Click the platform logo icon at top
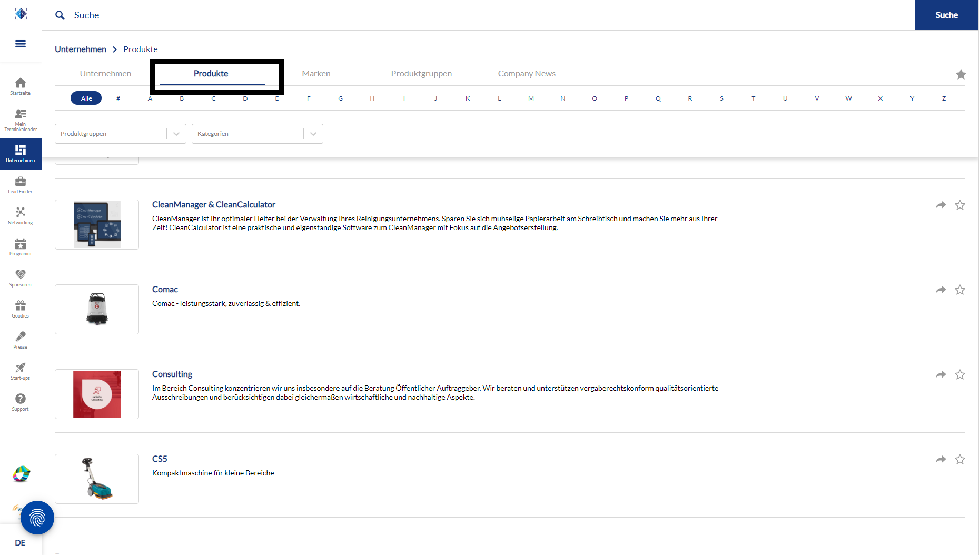 pyautogui.click(x=21, y=14)
